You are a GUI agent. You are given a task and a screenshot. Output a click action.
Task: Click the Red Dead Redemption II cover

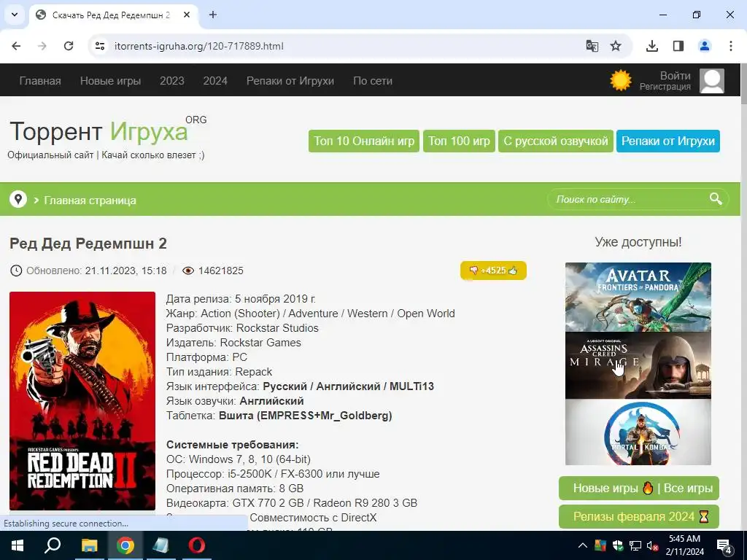(x=82, y=401)
